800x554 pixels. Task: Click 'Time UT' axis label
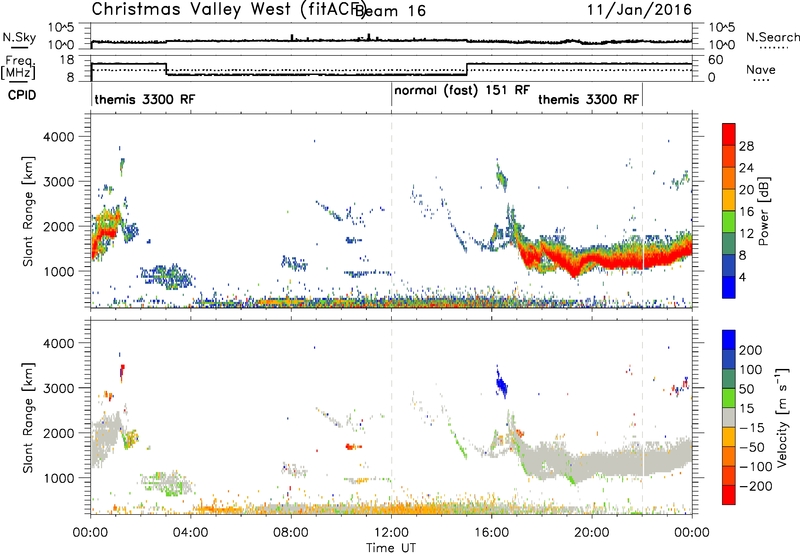click(391, 547)
